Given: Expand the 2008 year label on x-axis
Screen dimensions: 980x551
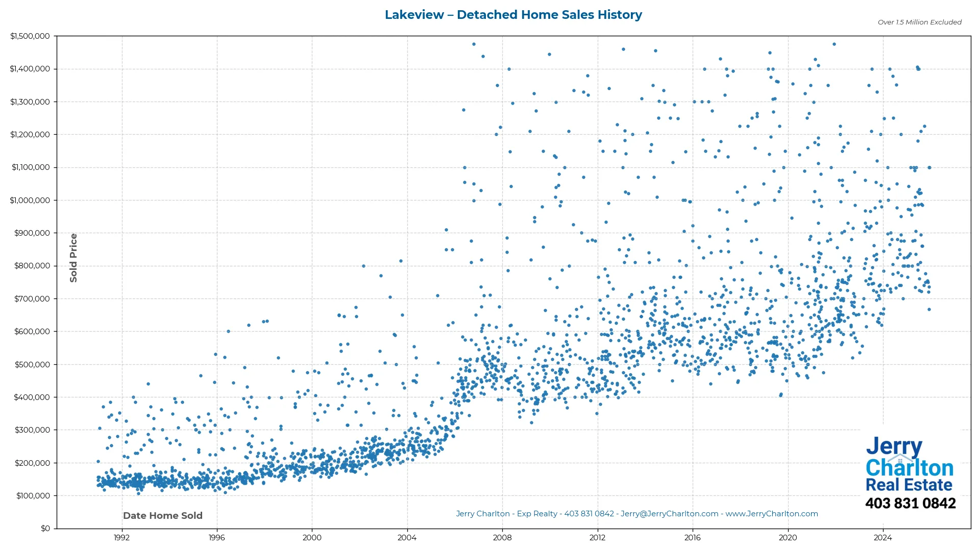Looking at the screenshot, I should pyautogui.click(x=502, y=537).
